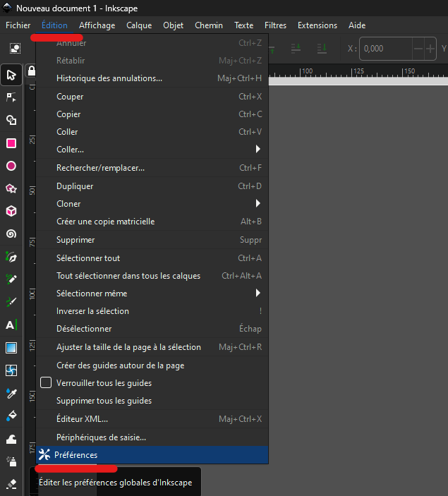Screen dimensions: 448x496
Task: Select the 3D box tool
Action: coord(11,211)
